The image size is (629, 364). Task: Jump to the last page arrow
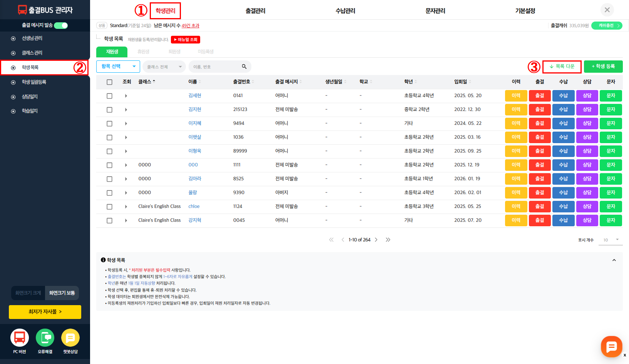[x=388, y=240]
